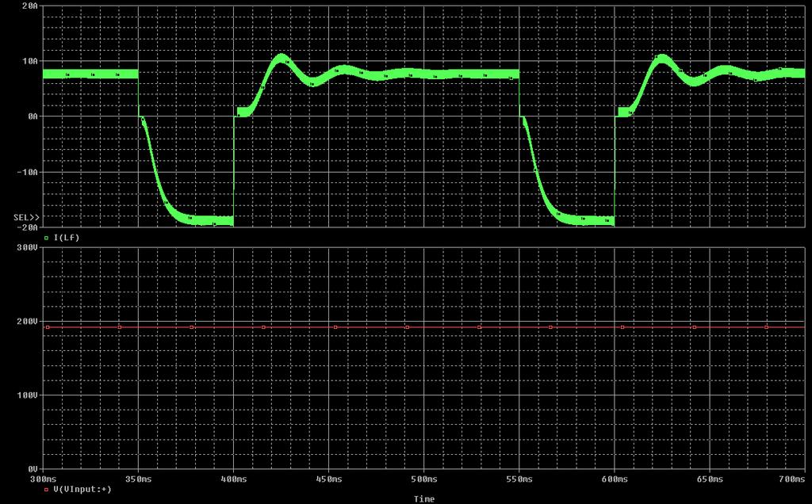
Task: Click the 700ms time axis label
Action: tap(793, 479)
